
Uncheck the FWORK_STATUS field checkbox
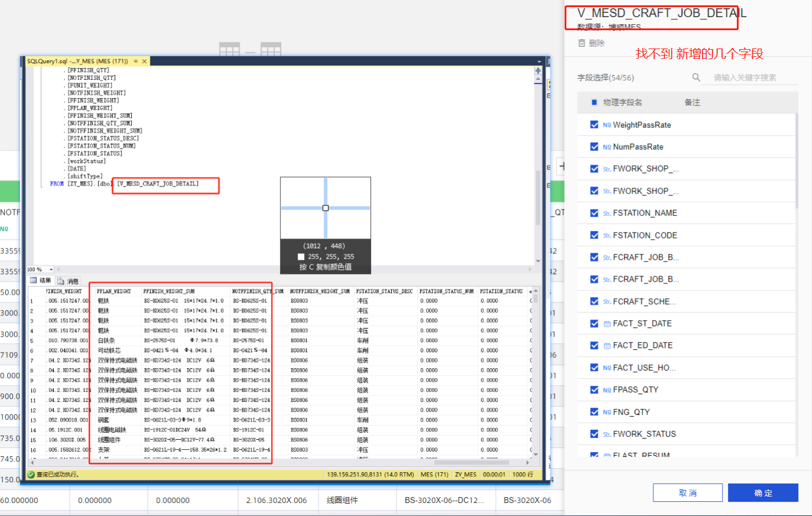594,434
